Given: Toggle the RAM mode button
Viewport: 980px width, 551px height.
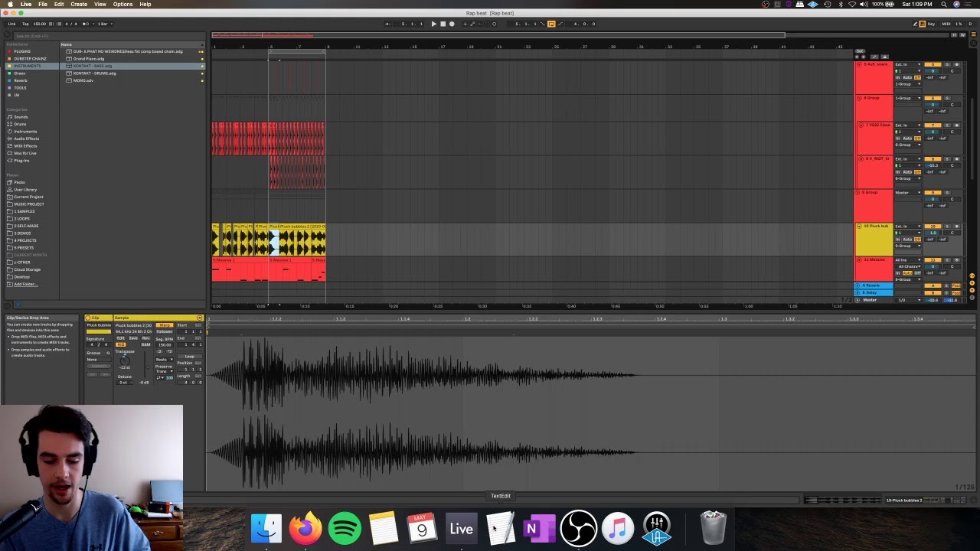Looking at the screenshot, I should (145, 344).
